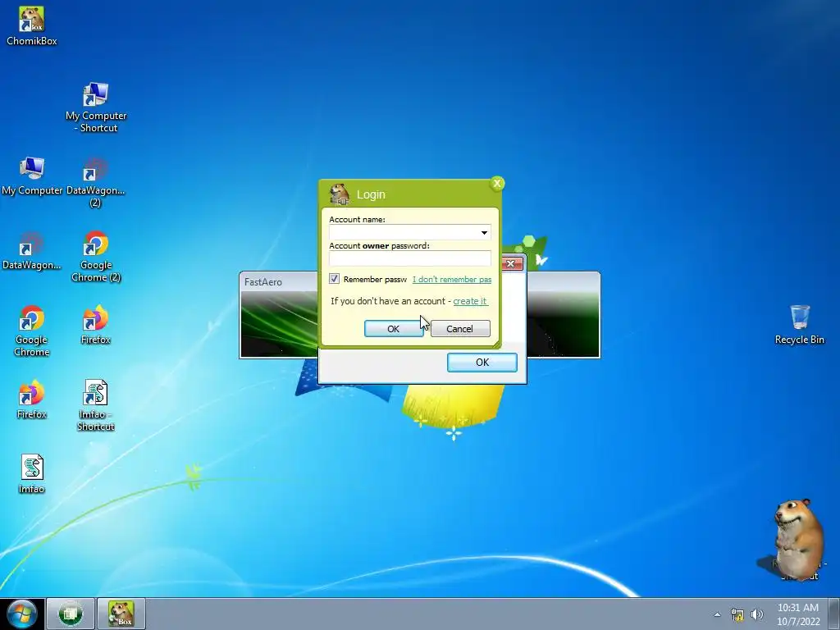
Task: Open the Windows Start menu orb
Action: coord(21,614)
